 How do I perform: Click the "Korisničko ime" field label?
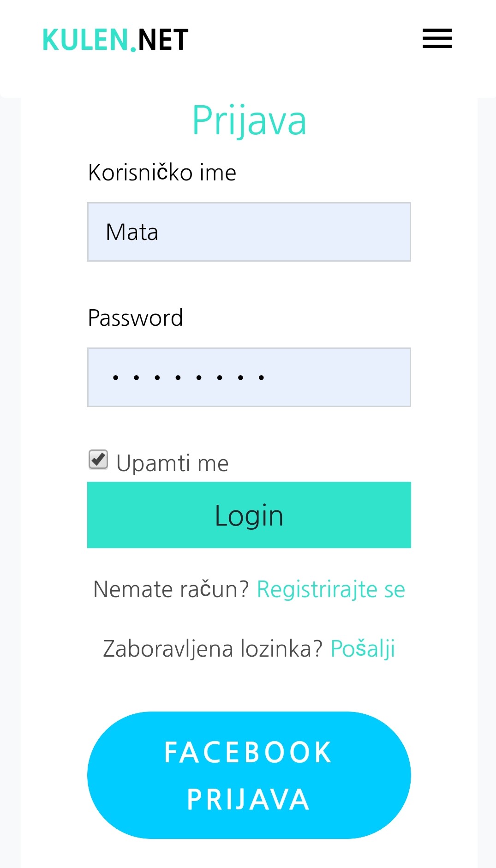[162, 173]
